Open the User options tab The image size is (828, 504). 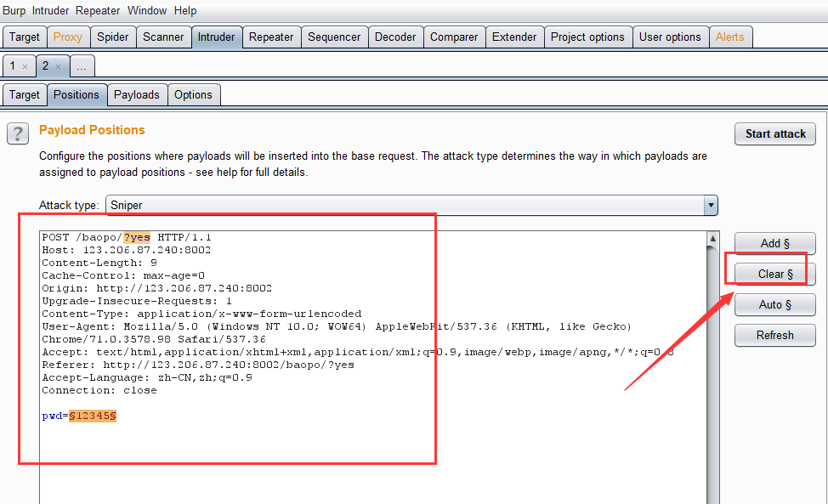[x=670, y=37]
